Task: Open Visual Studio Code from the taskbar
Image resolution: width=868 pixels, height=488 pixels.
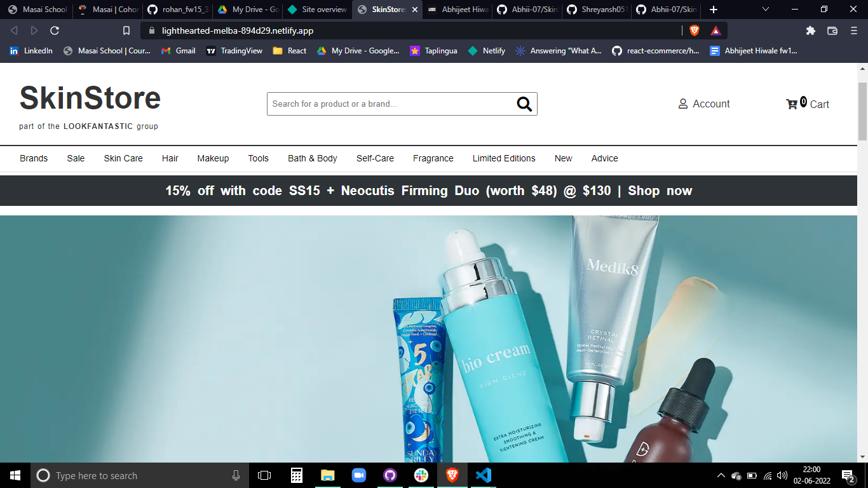Action: tap(484, 475)
